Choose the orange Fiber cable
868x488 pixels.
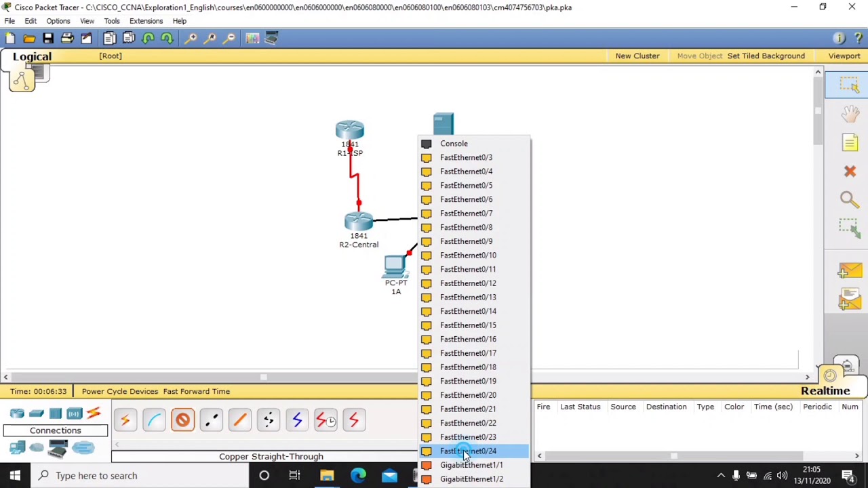coord(239,420)
